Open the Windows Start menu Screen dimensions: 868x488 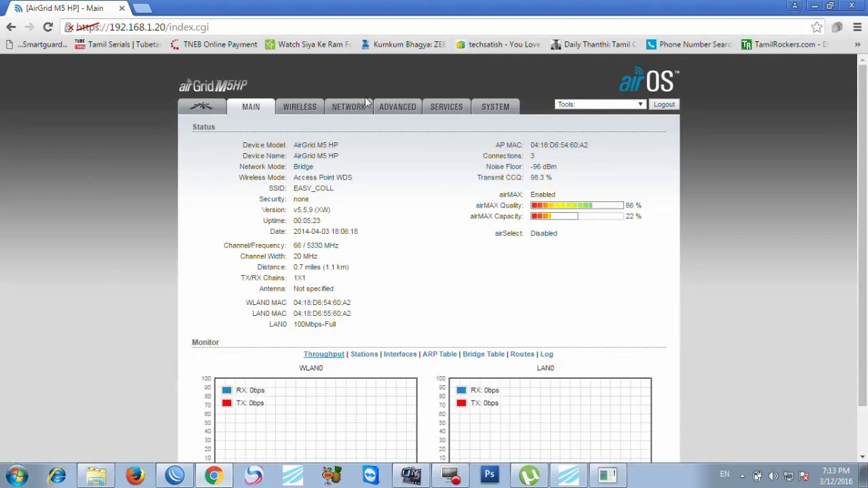(x=16, y=475)
